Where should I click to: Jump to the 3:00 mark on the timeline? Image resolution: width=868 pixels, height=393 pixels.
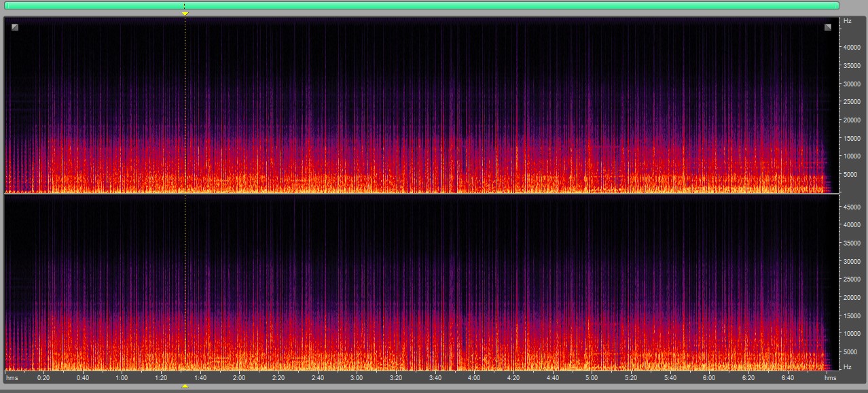357,377
